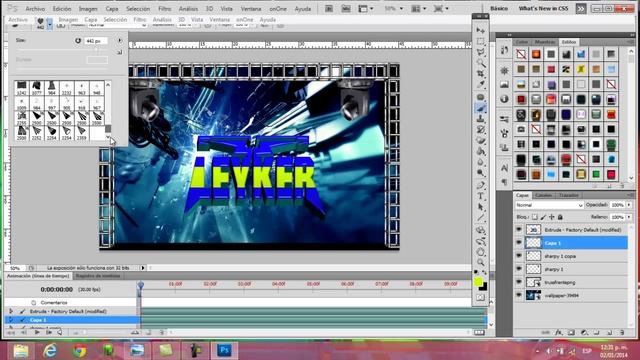Click the foreground yellow color swatch
Viewport: 640px width, 360px height.
(x=478, y=282)
